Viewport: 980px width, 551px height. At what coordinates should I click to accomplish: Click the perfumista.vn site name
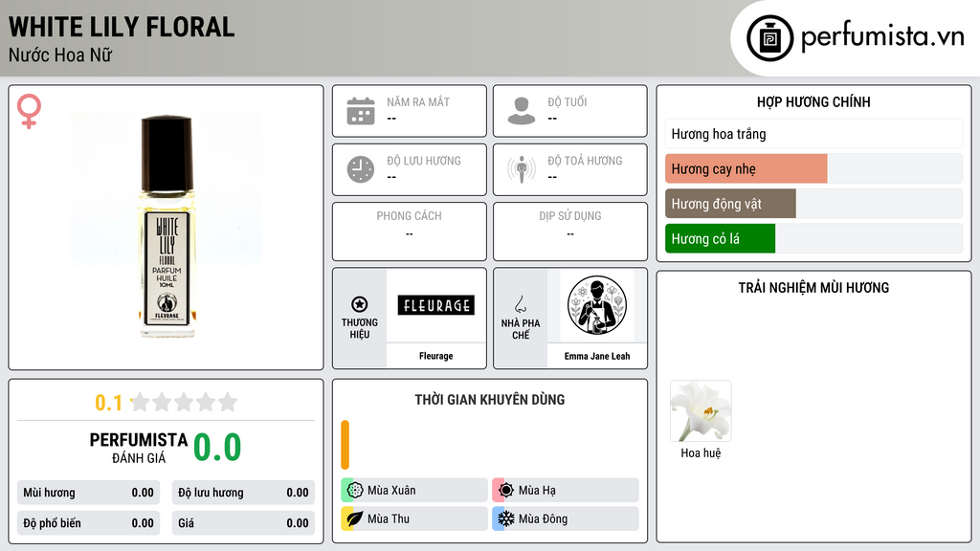click(x=881, y=37)
